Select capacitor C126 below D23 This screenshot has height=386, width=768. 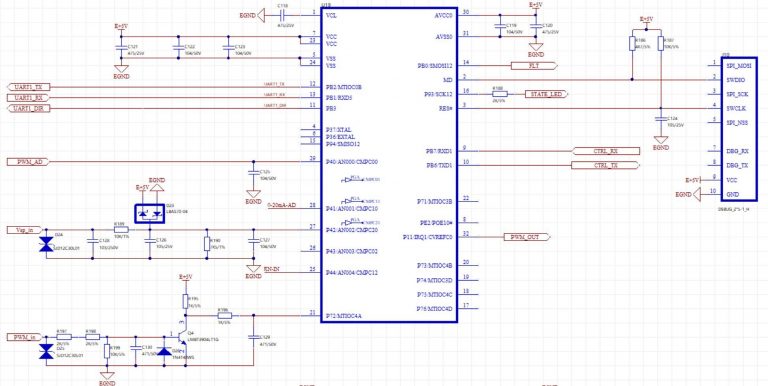[x=150, y=241]
